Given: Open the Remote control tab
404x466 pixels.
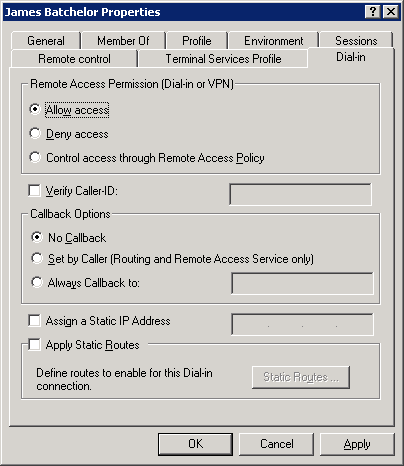Looking at the screenshot, I should [x=74, y=59].
